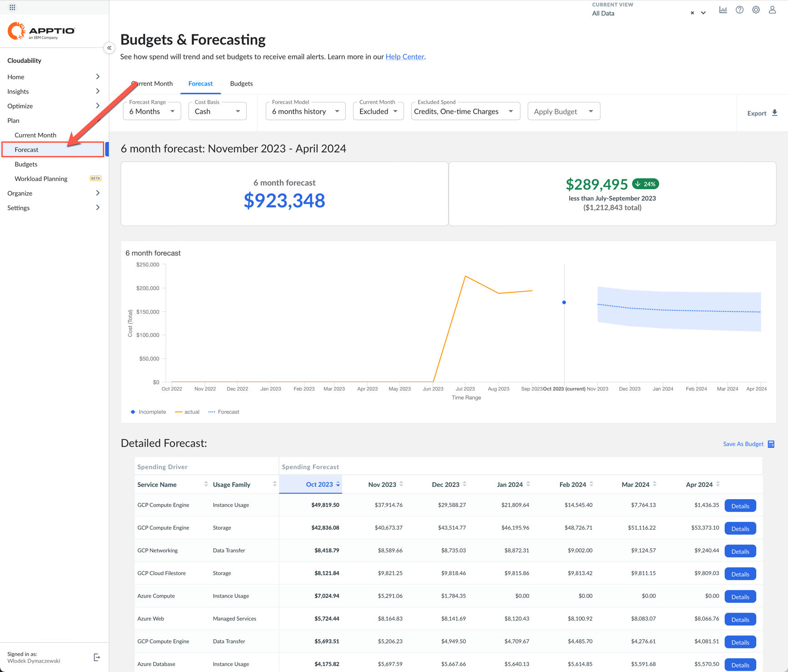
Task: Open Details for GCP Compute Engine Instance Usage
Action: tap(740, 506)
